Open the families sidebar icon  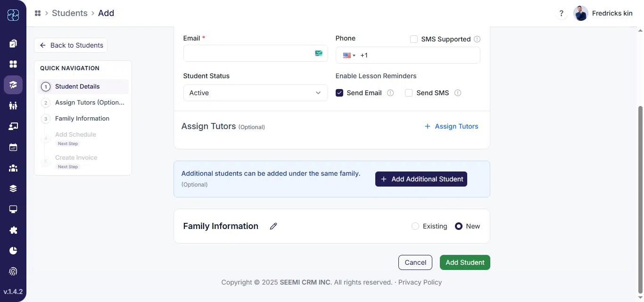[x=13, y=106]
